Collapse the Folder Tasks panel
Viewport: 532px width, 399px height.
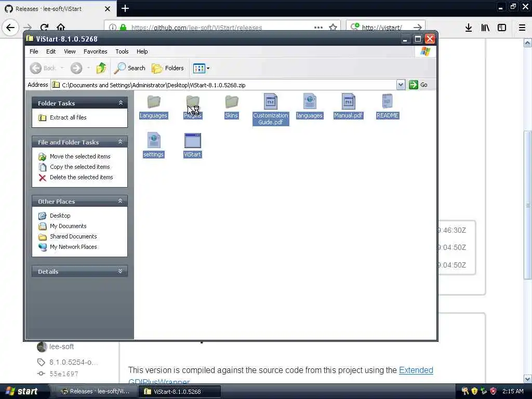[121, 103]
